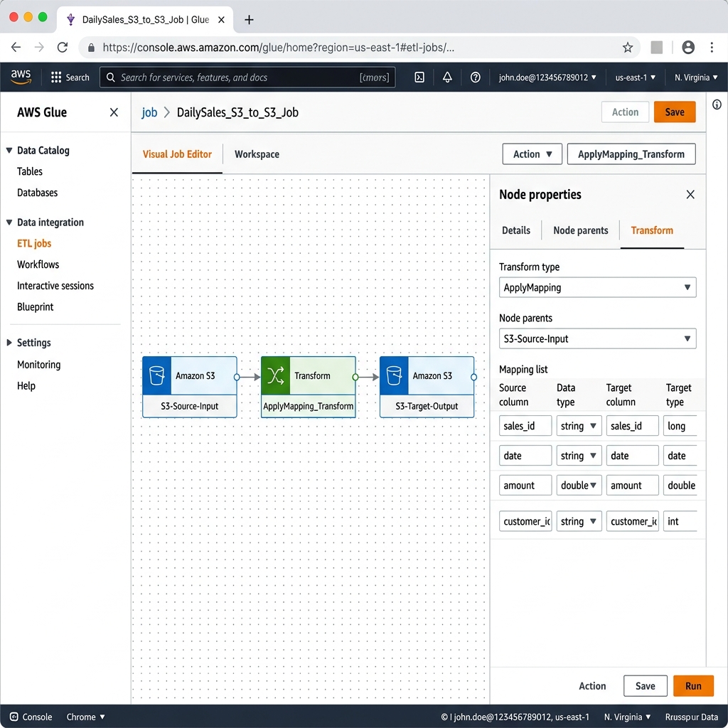
Task: Edit the customer_id target type field
Action: click(x=680, y=521)
